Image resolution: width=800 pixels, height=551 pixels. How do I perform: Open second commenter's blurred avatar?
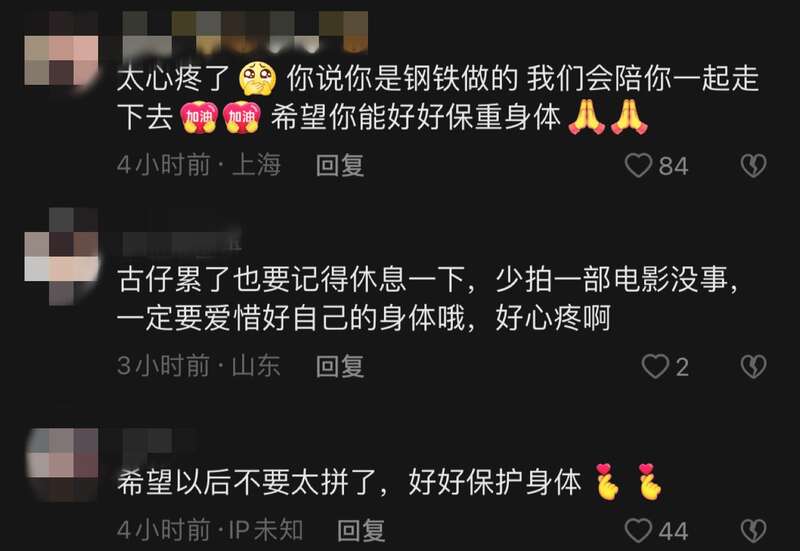coord(61,256)
